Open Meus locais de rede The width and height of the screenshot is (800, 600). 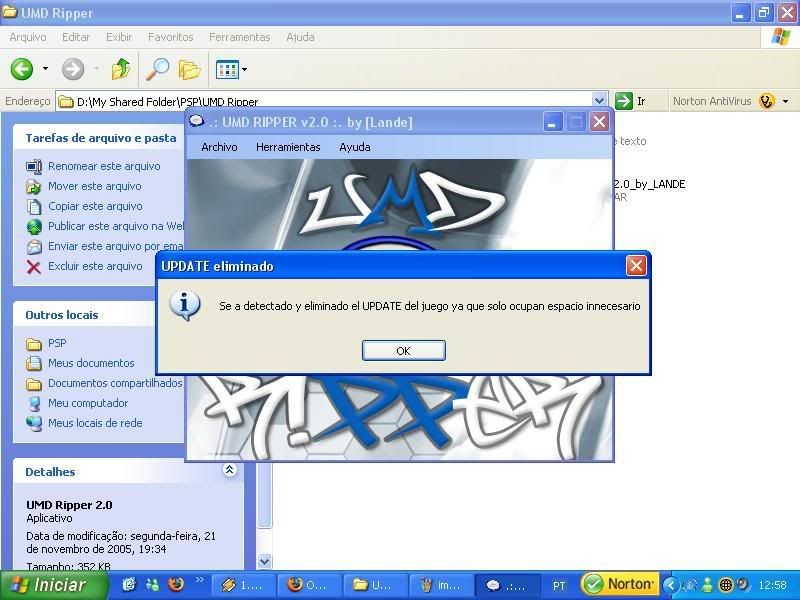point(95,422)
